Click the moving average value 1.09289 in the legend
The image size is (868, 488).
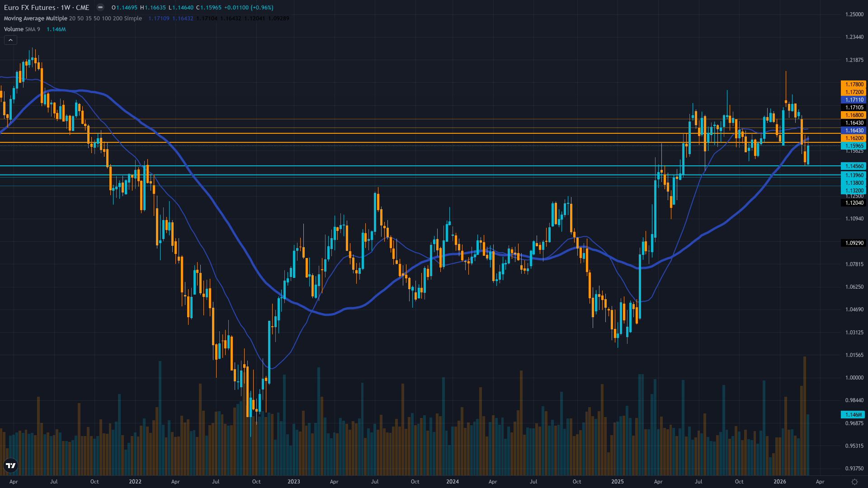[278, 19]
